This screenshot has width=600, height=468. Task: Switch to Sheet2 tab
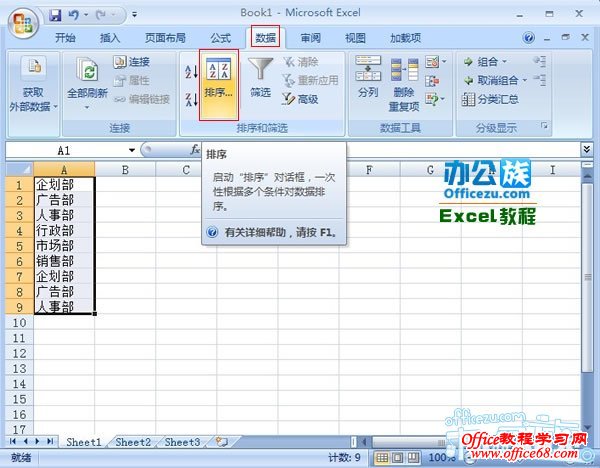[133, 442]
